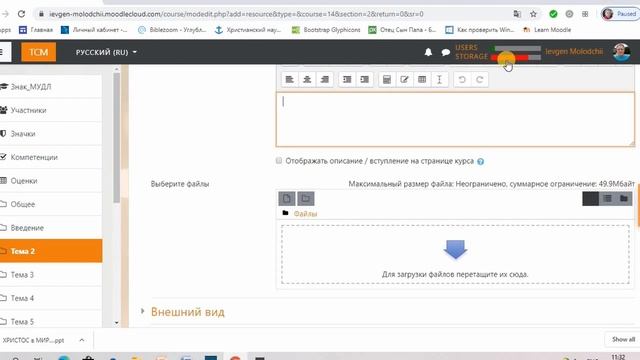Screen dimensions: 640x360
Task: Click Show all downloads button
Action: (x=623, y=339)
